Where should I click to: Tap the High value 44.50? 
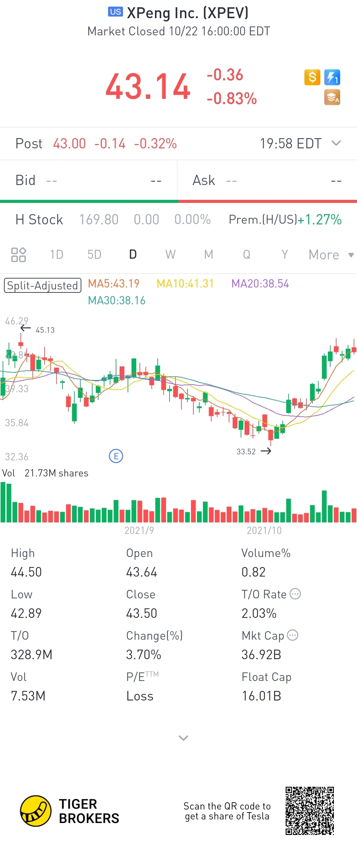[26, 572]
